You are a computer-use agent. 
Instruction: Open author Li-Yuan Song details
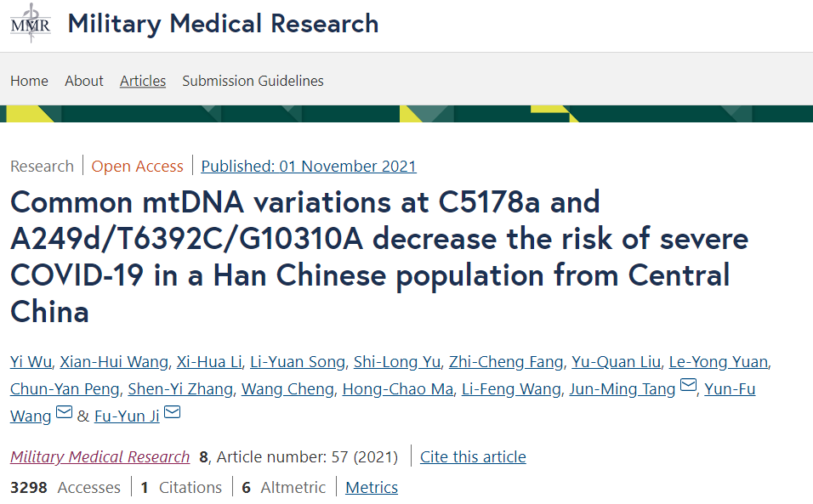(298, 362)
